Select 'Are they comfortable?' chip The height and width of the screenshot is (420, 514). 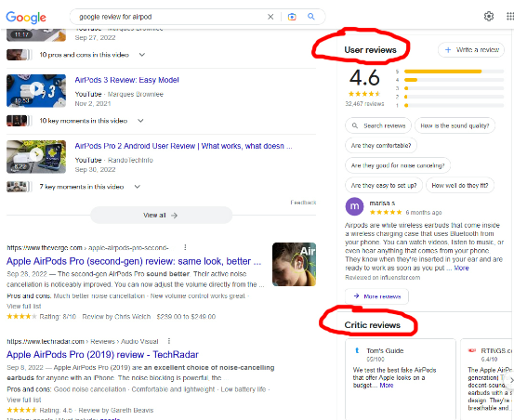[381, 146]
